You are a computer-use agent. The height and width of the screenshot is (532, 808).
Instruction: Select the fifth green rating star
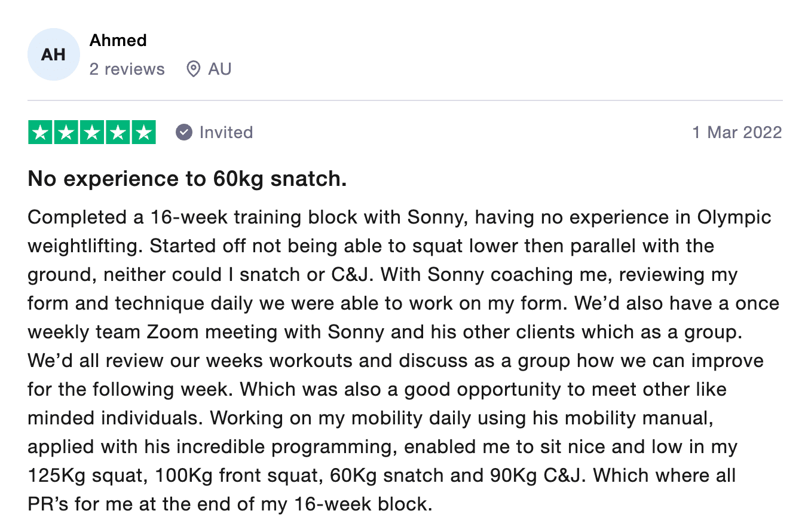tap(143, 132)
